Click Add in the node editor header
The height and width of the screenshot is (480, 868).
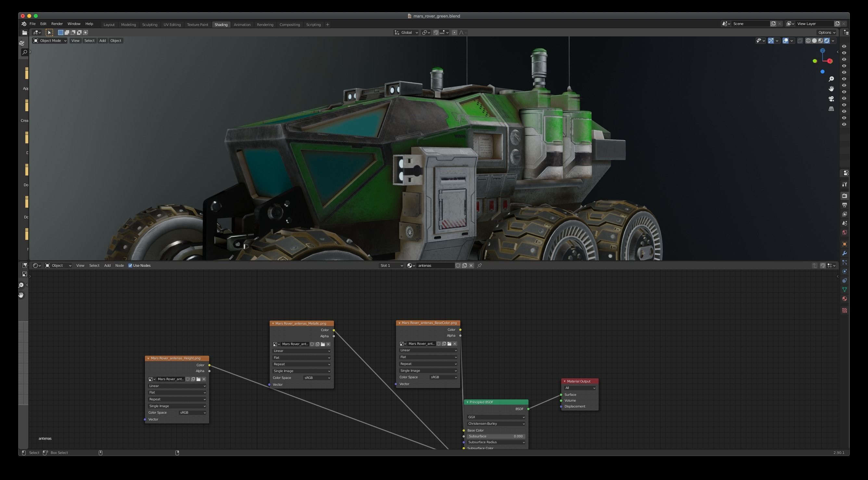pos(107,266)
